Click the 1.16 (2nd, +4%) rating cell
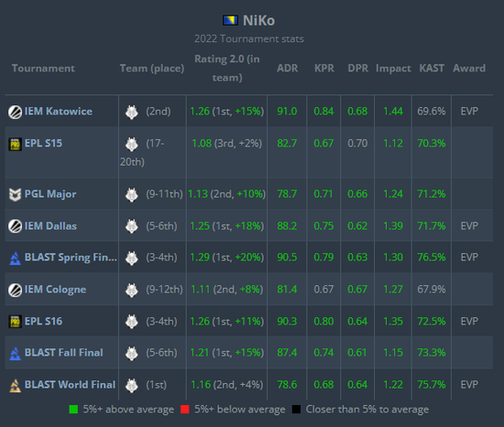Screen dimensions: 504x427 227,385
